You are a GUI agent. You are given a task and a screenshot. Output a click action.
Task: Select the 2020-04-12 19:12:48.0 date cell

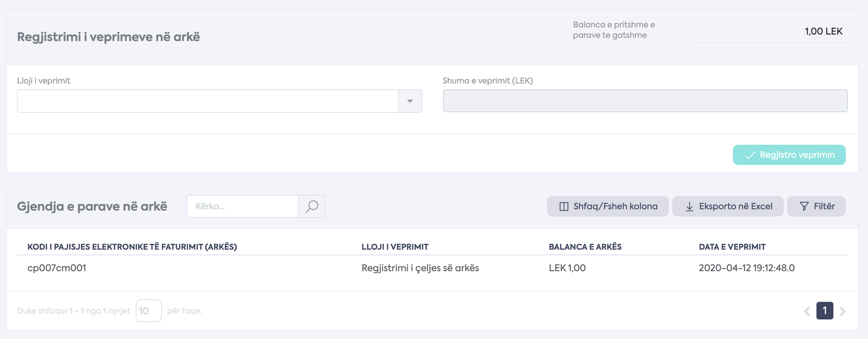point(747,268)
